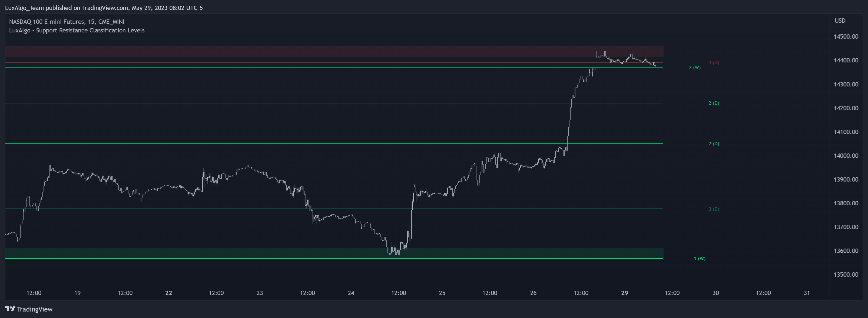Click the USD currency label on price axis
Screen dimensions: 868x318
(x=840, y=21)
